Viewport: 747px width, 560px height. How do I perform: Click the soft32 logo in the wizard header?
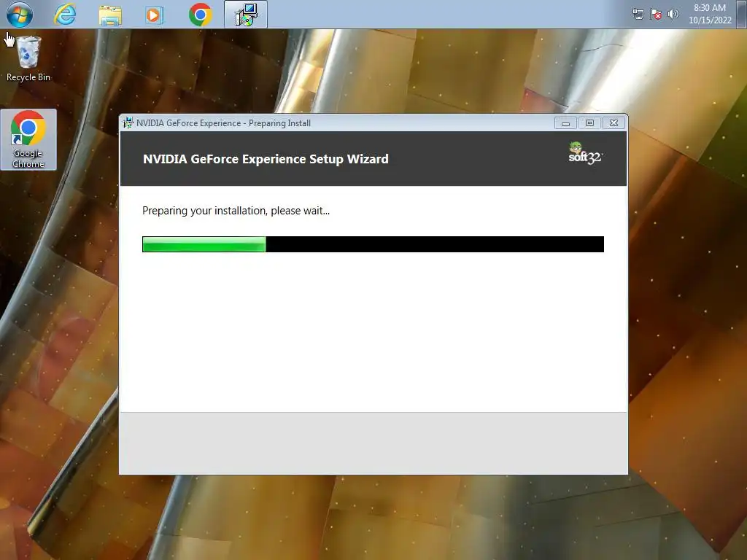pyautogui.click(x=585, y=153)
